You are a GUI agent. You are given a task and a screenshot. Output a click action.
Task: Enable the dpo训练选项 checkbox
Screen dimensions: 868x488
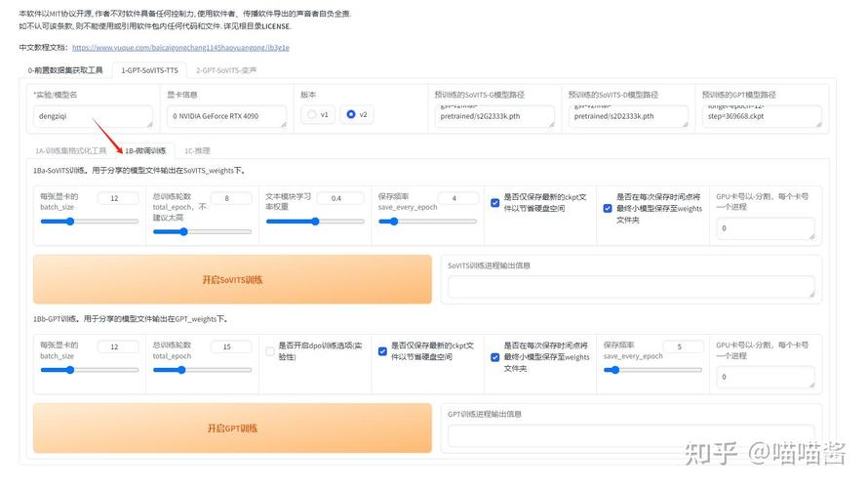click(x=270, y=351)
